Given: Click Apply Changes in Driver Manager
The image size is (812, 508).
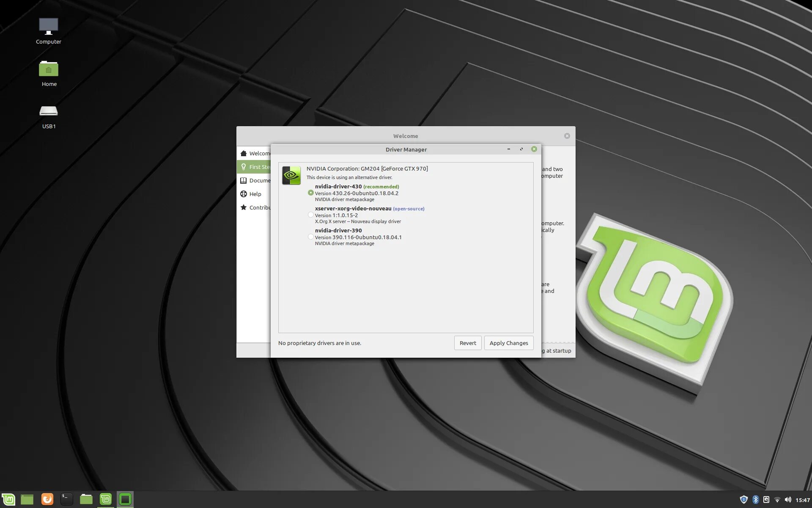Looking at the screenshot, I should point(508,343).
